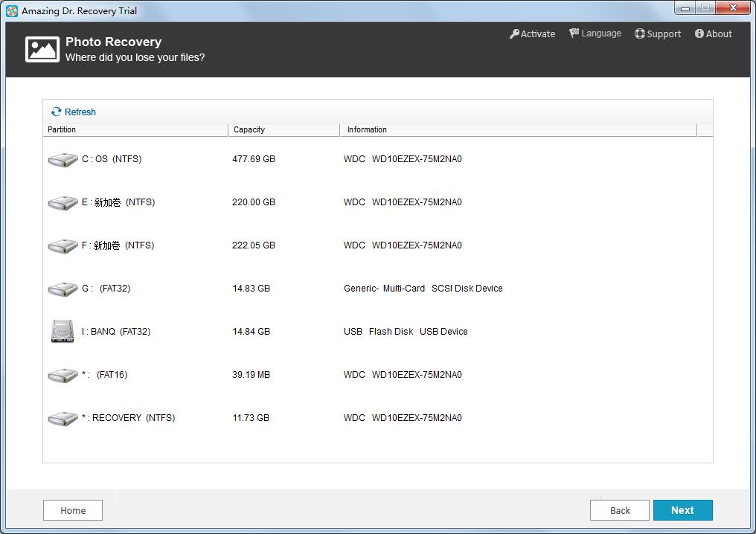Select the G: FAT32 drive icon
This screenshot has height=534, width=756.
coord(63,289)
